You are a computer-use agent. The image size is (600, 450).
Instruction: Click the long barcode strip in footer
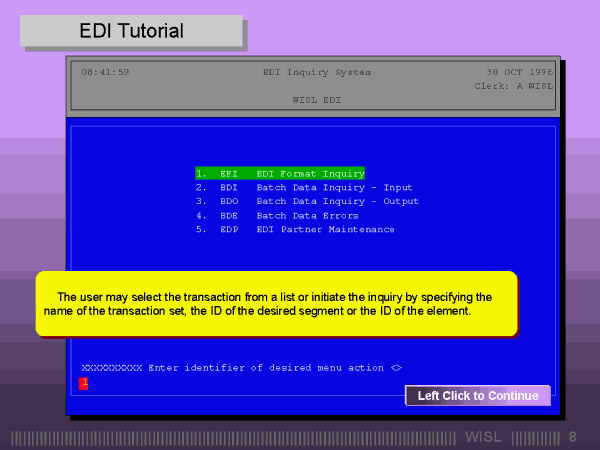click(235, 437)
